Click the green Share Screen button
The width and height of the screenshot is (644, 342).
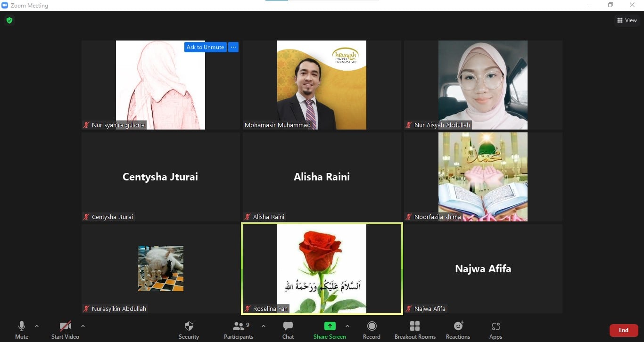(330, 330)
